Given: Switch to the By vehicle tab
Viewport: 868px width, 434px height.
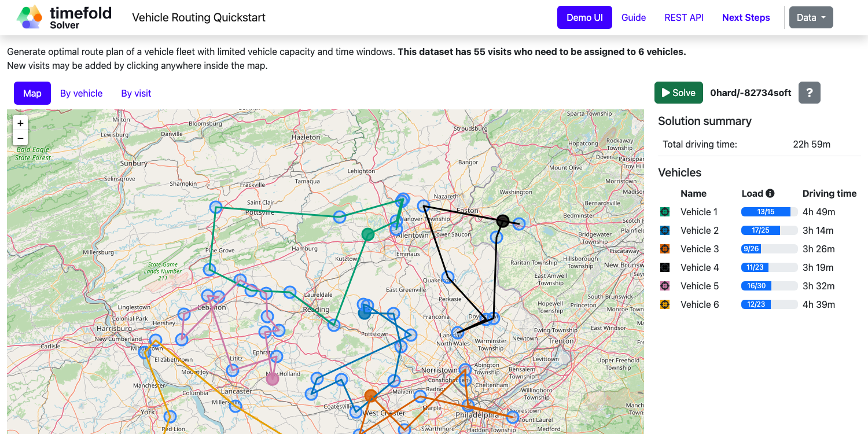Looking at the screenshot, I should point(81,93).
